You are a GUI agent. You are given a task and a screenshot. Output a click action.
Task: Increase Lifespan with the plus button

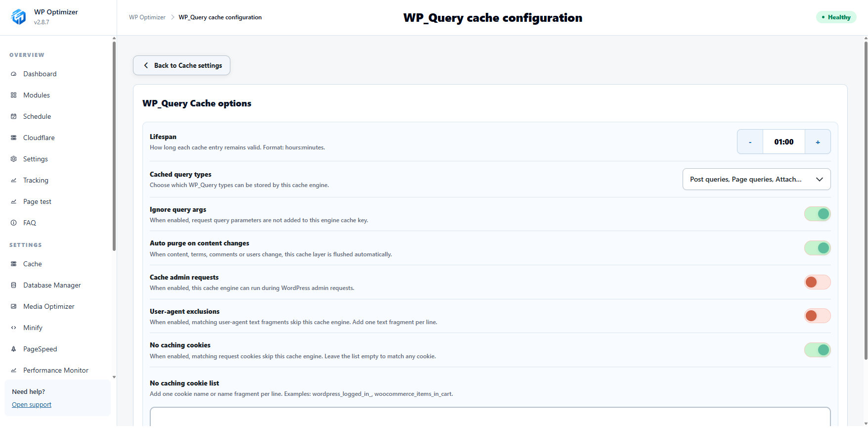pyautogui.click(x=818, y=142)
